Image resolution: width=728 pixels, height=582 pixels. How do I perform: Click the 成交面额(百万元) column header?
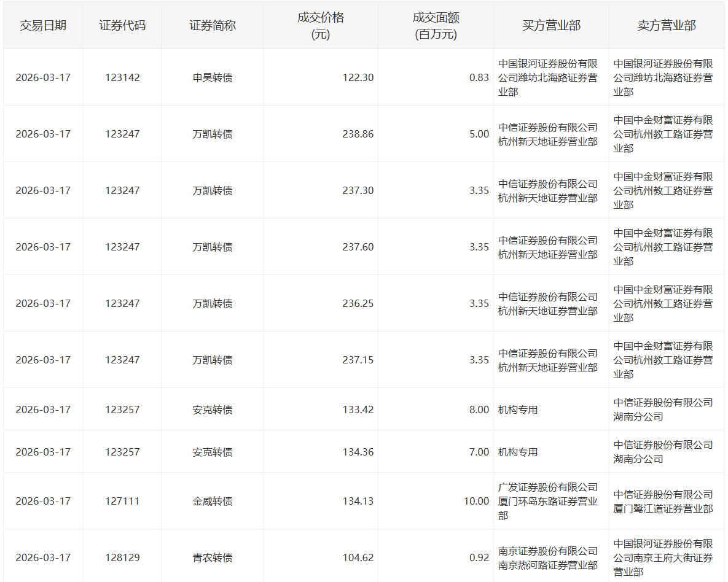click(436, 26)
